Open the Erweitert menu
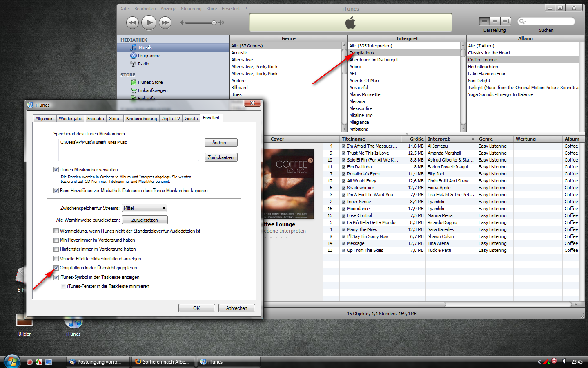 point(231,9)
